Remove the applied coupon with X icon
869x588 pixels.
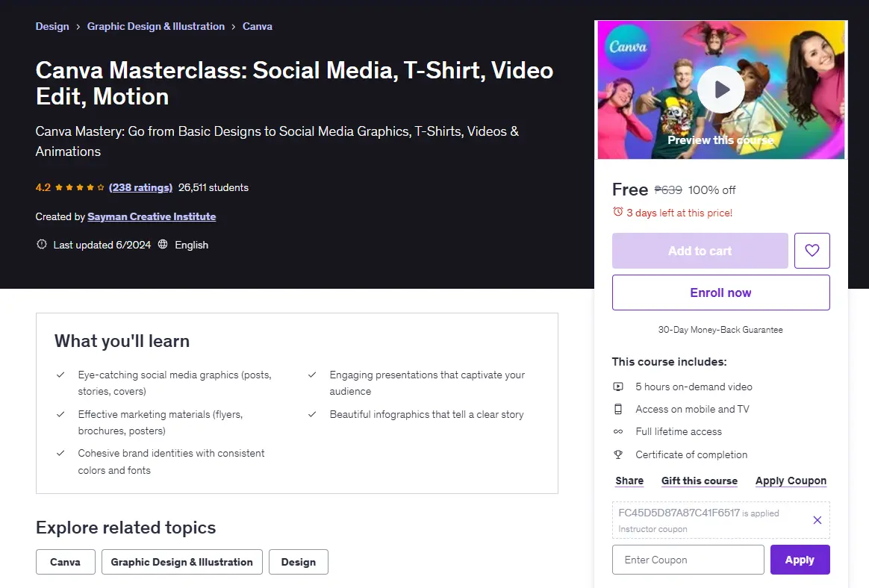click(x=817, y=520)
